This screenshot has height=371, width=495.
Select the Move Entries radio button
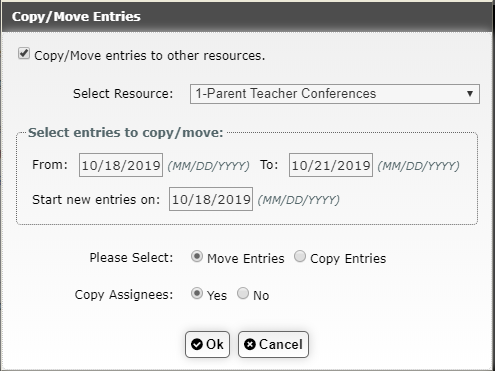197,257
